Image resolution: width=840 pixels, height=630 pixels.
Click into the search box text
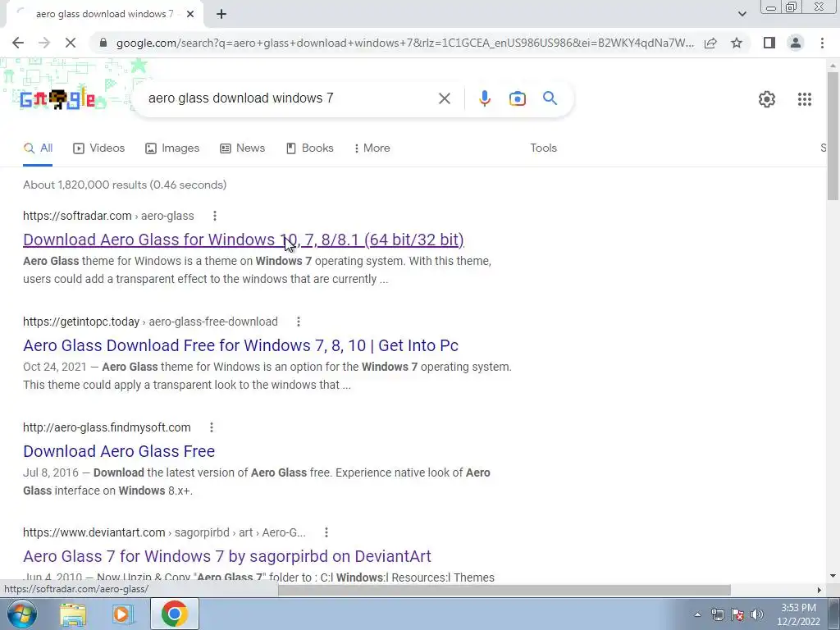[240, 98]
